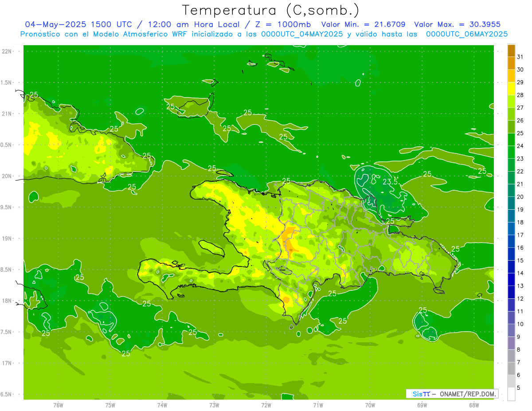Click the orange swatch between 30 and 31
Viewport: 532px width, 411px height.
[511, 63]
